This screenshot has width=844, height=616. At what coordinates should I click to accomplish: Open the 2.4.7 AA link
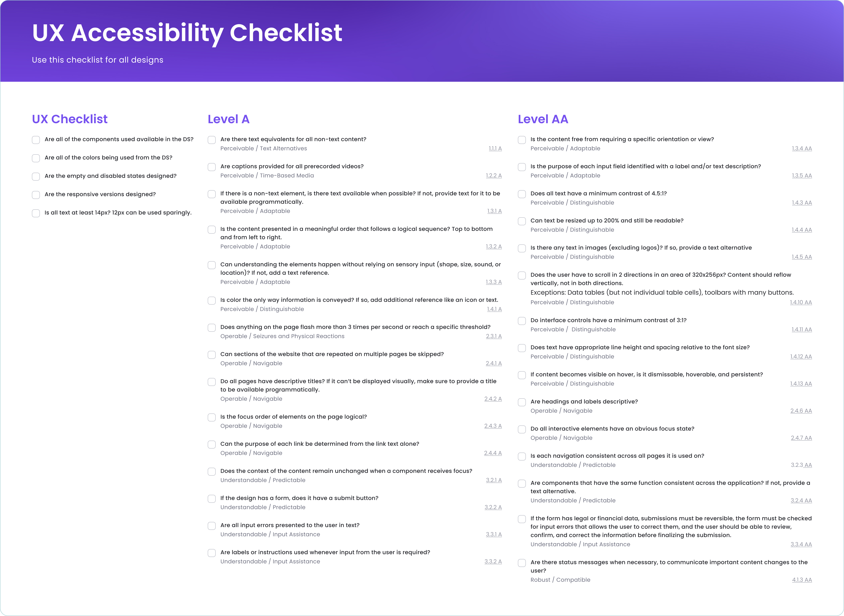(x=801, y=438)
